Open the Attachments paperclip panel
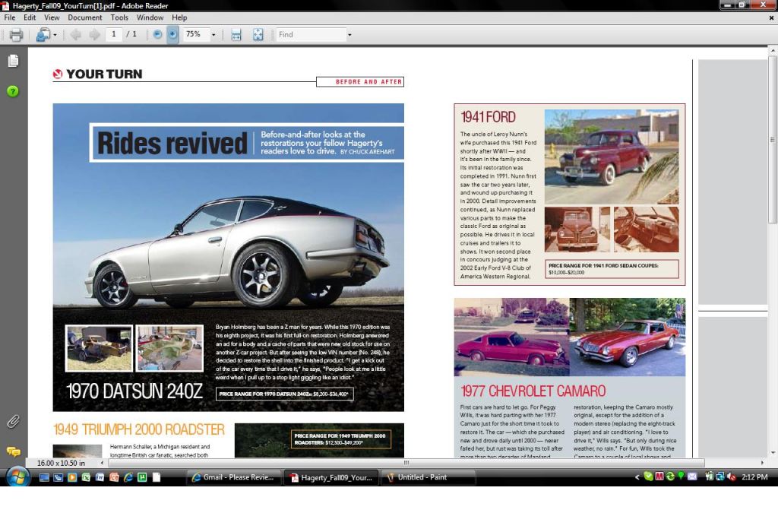 coord(13,421)
